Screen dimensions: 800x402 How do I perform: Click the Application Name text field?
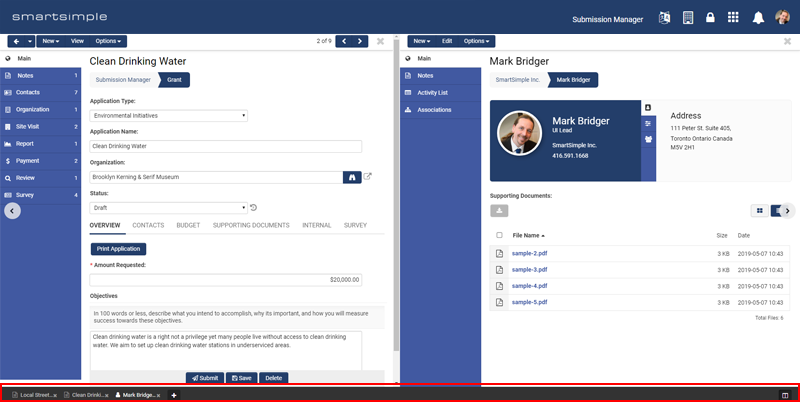pos(226,146)
